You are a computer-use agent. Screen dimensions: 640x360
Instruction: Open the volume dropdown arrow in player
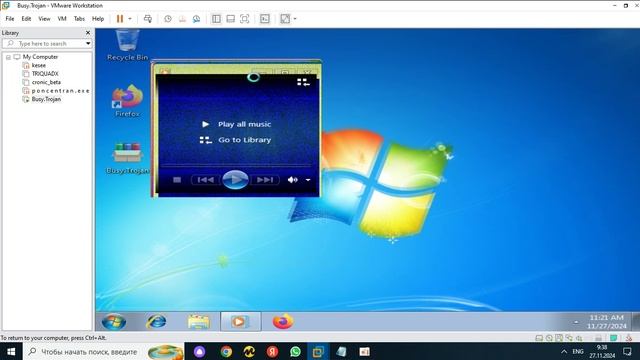point(308,180)
